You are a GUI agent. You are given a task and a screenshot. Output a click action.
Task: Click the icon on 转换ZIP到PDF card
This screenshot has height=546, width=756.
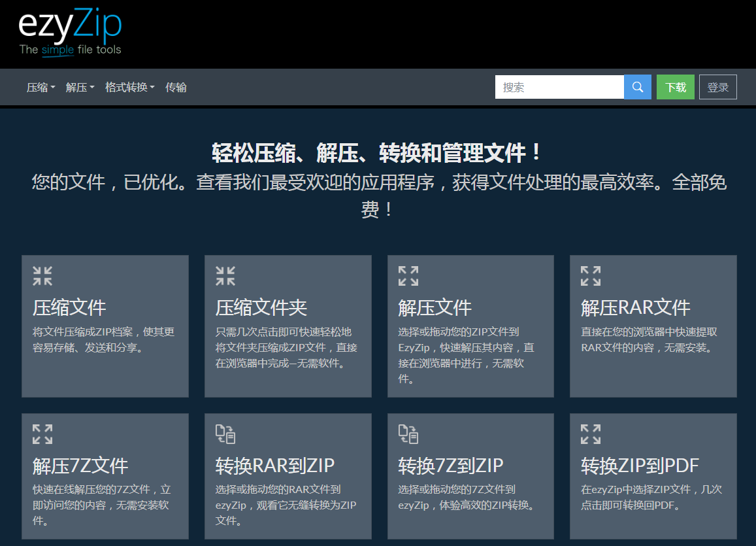(x=591, y=434)
